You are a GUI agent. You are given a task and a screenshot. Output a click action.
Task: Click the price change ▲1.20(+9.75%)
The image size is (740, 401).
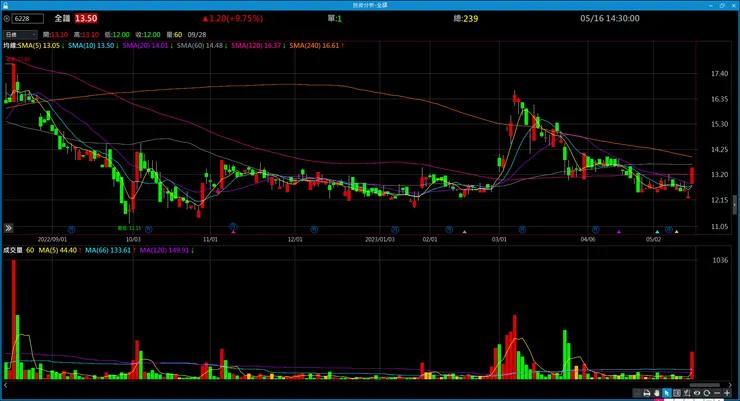233,19
